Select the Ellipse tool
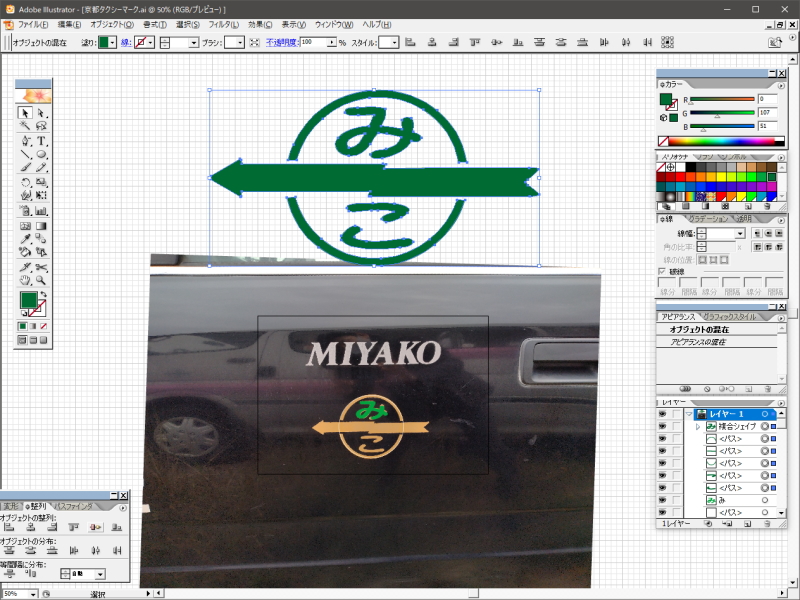The image size is (800, 600). point(41,155)
